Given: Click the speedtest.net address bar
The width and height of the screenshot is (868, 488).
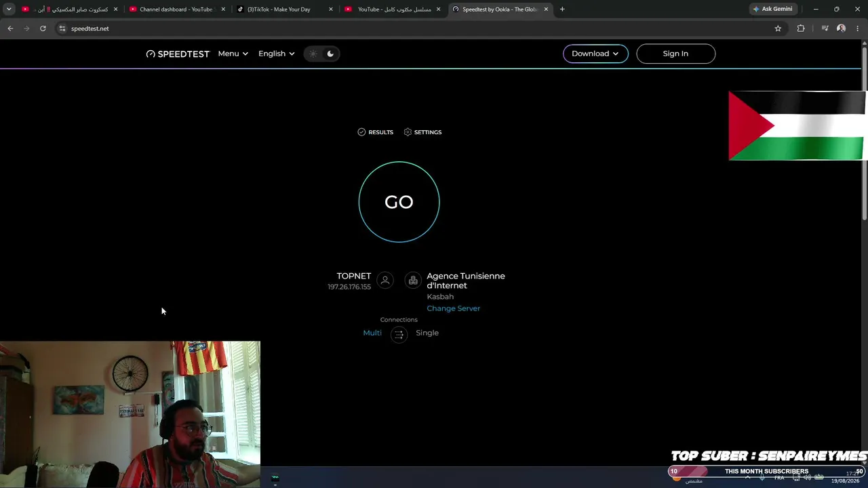Looking at the screenshot, I should tap(420, 28).
